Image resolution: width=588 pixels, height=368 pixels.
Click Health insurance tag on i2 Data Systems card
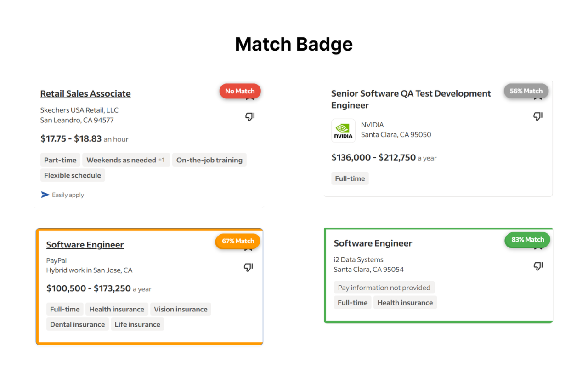405,303
